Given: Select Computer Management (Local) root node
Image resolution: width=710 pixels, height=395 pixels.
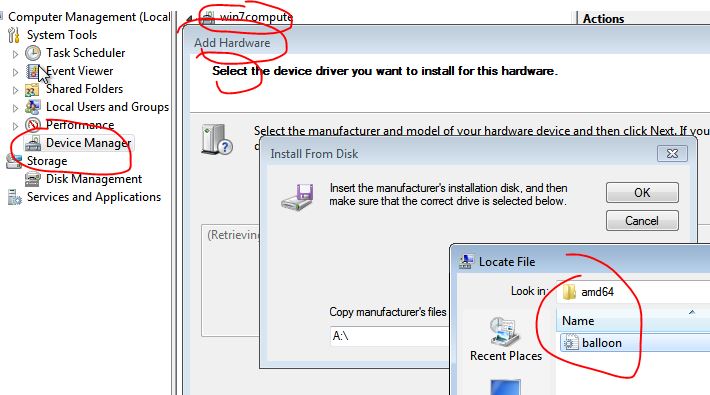Looking at the screenshot, I should point(89,17).
